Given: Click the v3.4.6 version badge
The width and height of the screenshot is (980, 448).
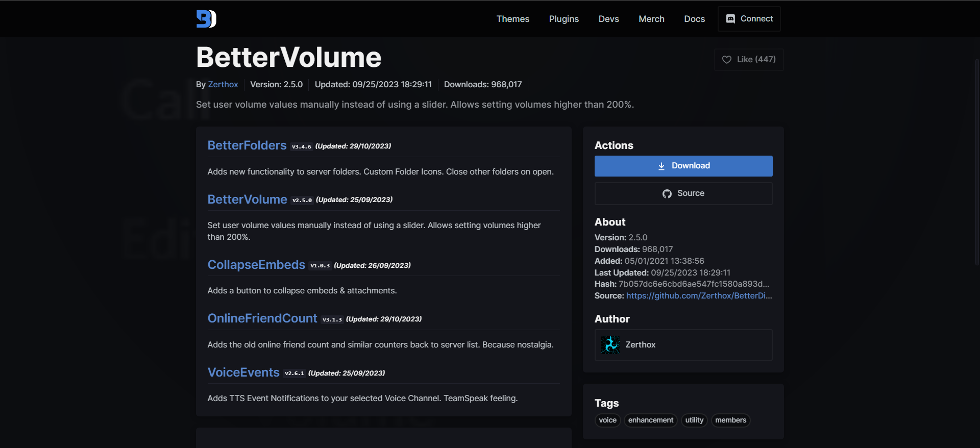Looking at the screenshot, I should coord(302,147).
